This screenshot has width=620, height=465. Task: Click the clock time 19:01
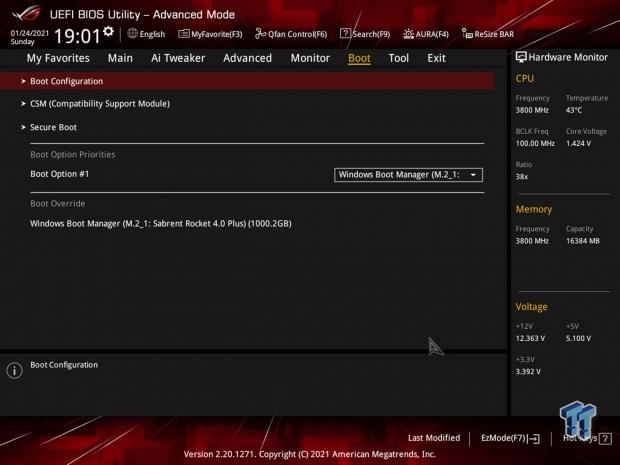click(x=77, y=36)
